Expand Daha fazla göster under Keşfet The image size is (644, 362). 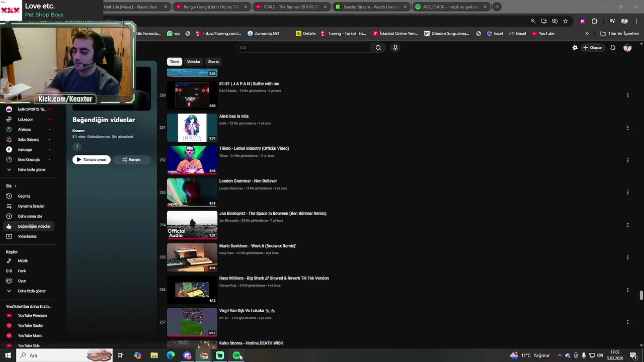click(x=29, y=291)
